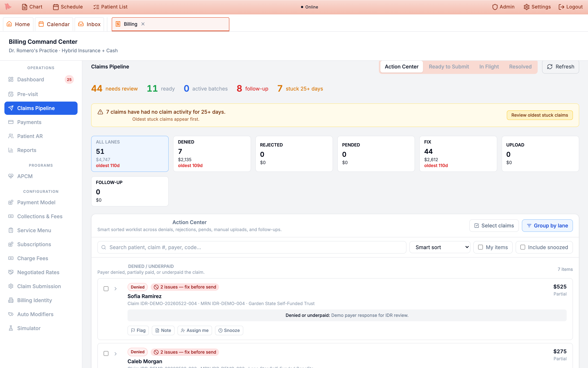Image resolution: width=588 pixels, height=368 pixels.
Task: Click the Logout icon
Action: point(562,7)
